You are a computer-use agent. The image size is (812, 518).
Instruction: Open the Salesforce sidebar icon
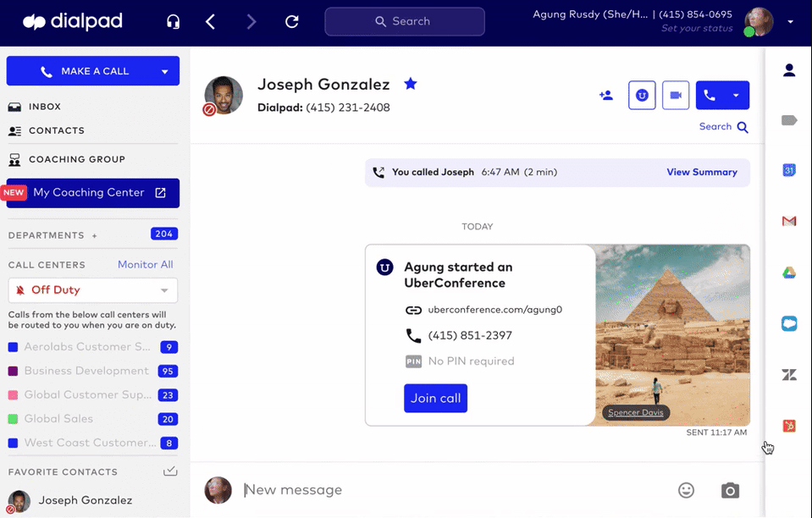(789, 324)
